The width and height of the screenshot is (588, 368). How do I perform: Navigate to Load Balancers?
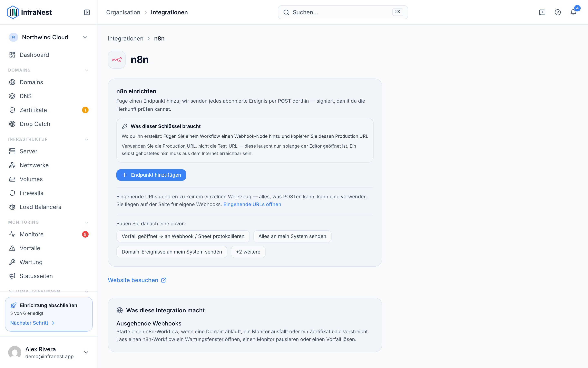coord(49,207)
